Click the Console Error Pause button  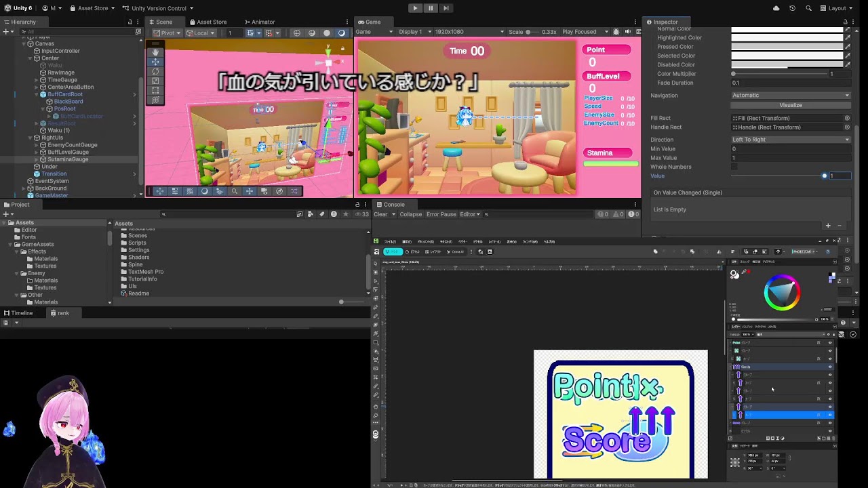coord(441,214)
